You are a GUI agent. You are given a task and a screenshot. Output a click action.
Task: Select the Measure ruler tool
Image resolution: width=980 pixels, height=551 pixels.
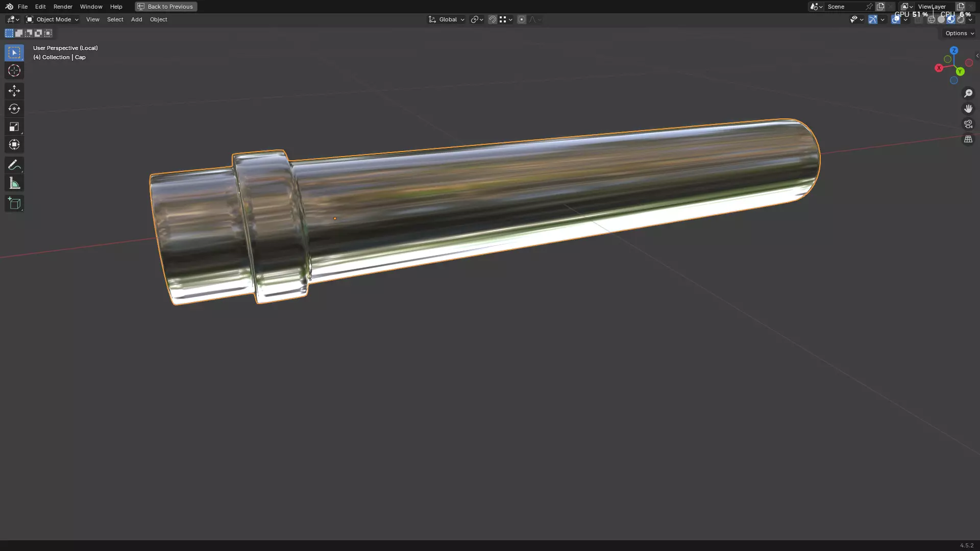(x=14, y=183)
